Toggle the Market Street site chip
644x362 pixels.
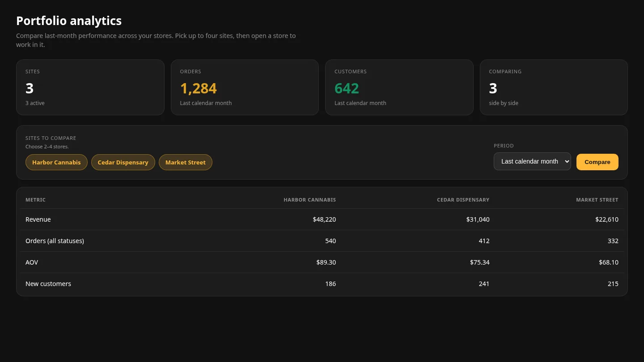[x=186, y=162]
